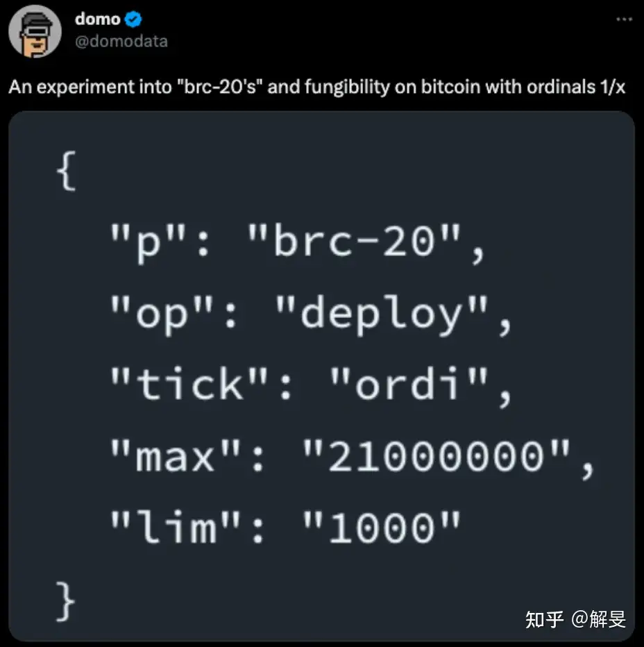Click the "max" key in the code
644x647 pixels.
tap(176, 456)
